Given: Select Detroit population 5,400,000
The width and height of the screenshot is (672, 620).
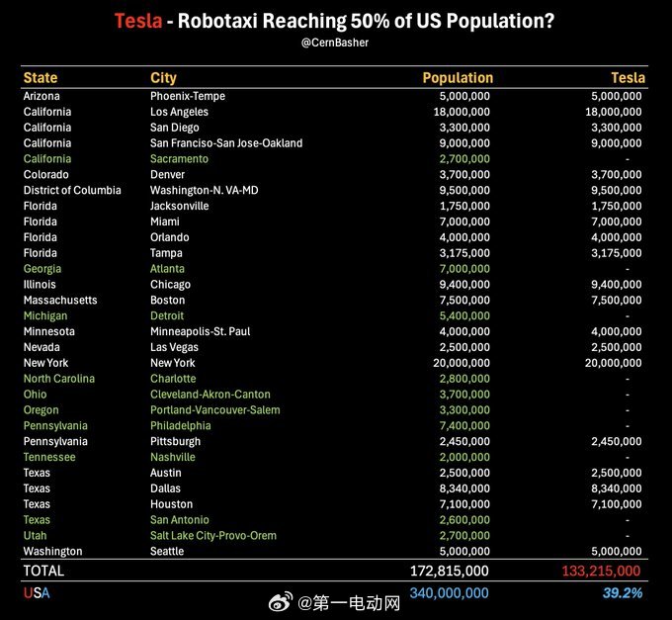Looking at the screenshot, I should click(464, 316).
